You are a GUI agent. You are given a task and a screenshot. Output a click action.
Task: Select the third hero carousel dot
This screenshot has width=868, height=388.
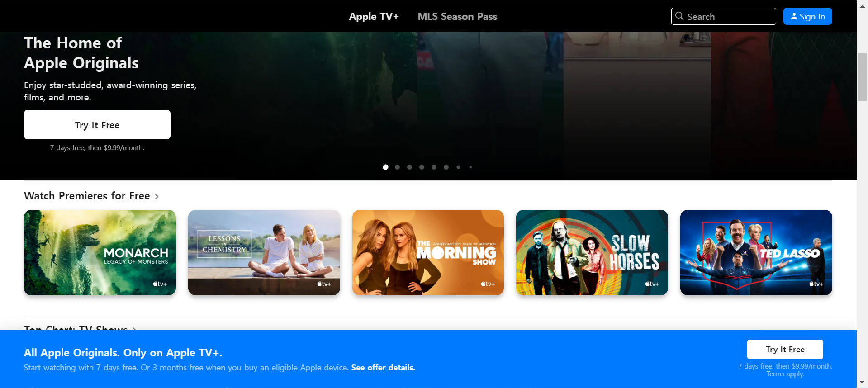pos(409,167)
